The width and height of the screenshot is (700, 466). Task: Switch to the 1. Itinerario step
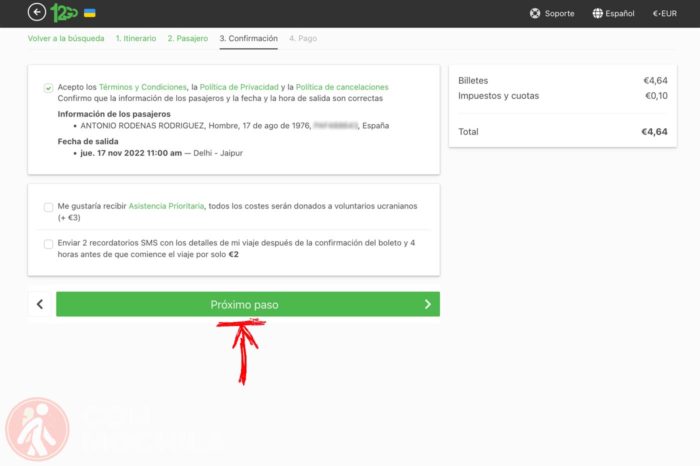point(136,38)
